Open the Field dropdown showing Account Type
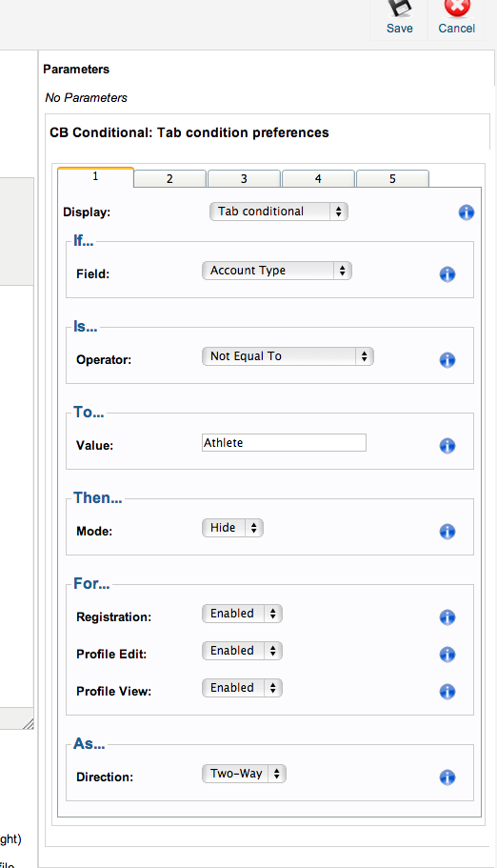 click(277, 271)
